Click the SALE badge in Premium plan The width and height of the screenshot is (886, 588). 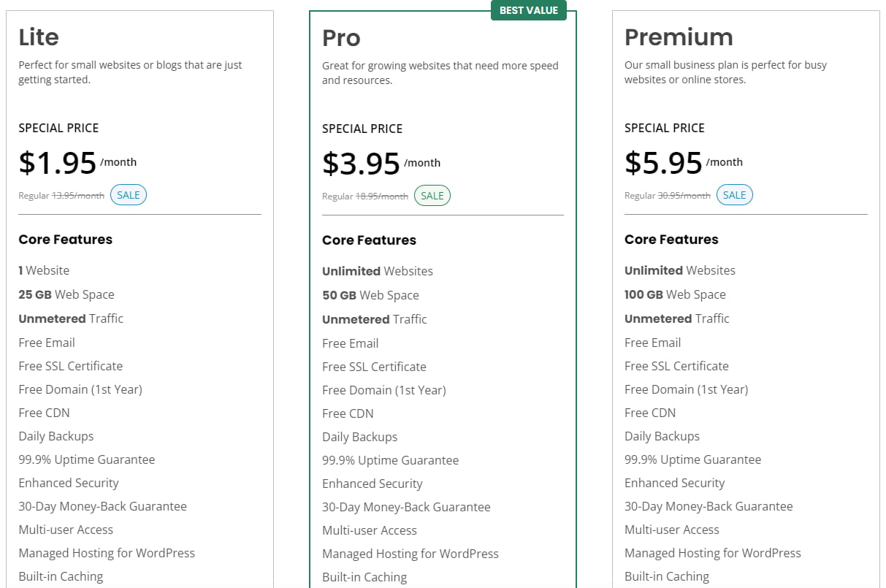coord(734,195)
